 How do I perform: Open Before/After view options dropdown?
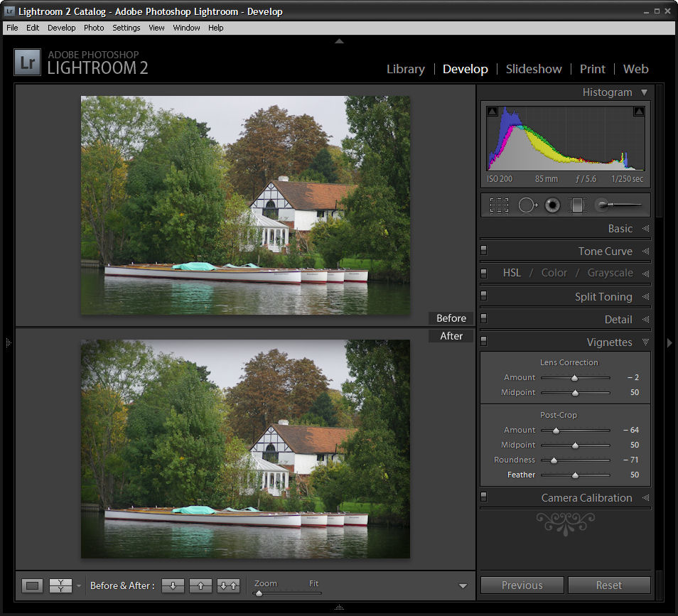(79, 586)
